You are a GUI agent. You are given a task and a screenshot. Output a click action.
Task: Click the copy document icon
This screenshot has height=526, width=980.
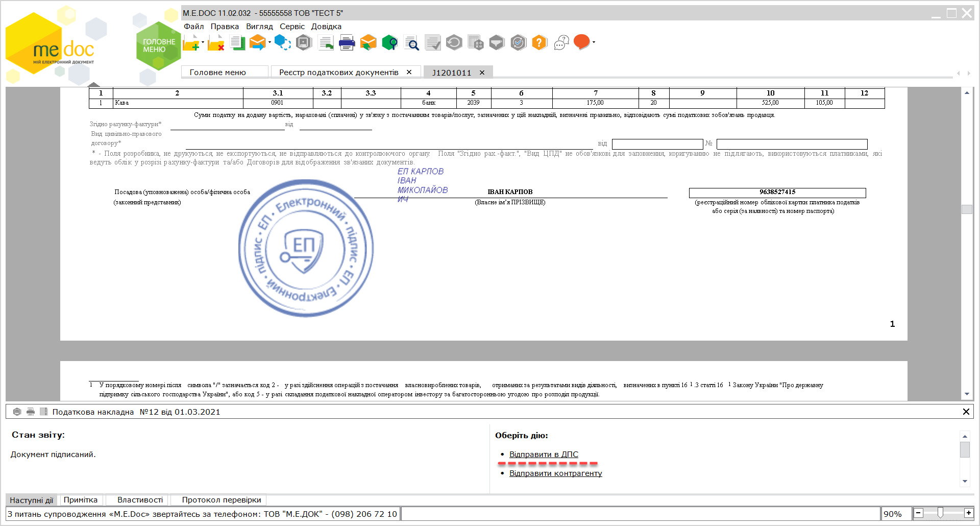(237, 43)
